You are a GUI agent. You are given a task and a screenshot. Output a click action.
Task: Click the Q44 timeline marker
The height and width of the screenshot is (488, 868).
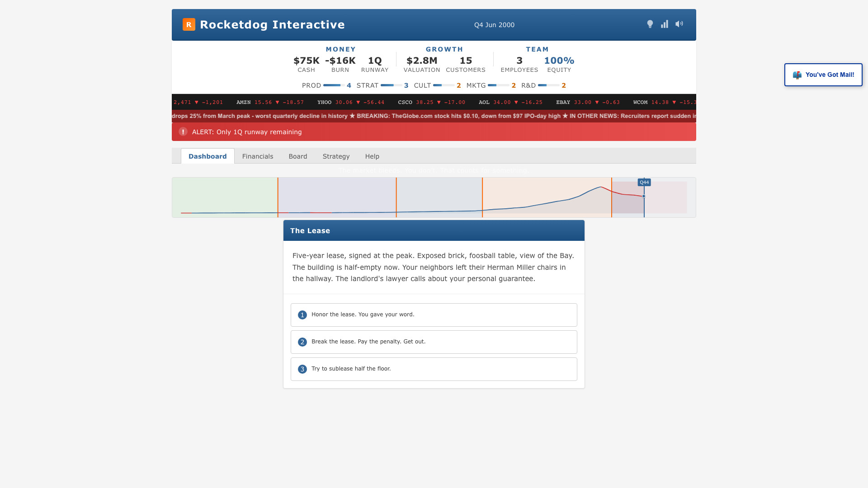644,183
